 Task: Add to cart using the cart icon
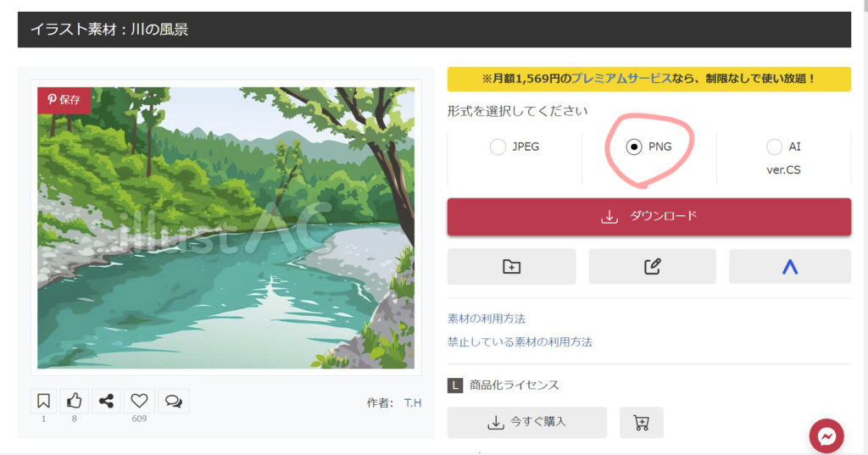click(641, 422)
